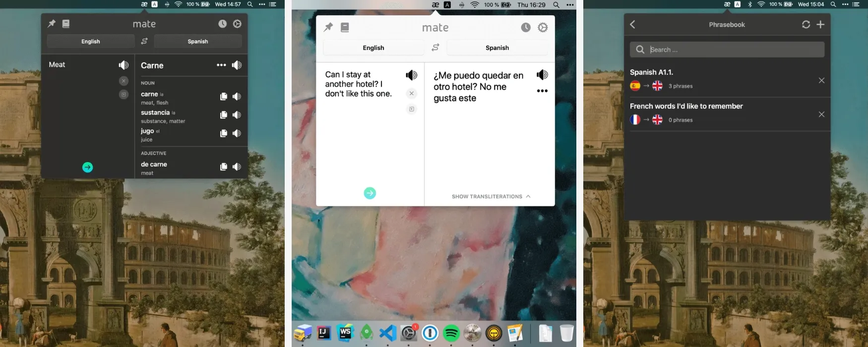Click Wi-Fi icon in Wed 15:04 menu bar

[761, 4]
